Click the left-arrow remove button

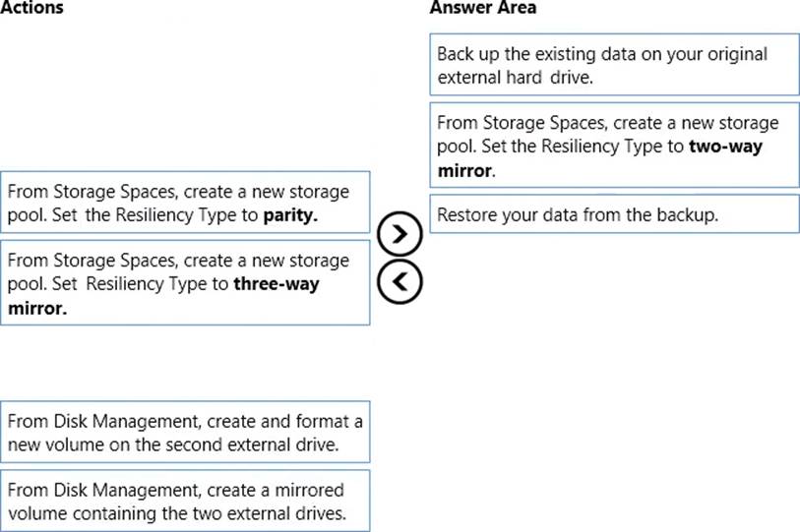pos(399,281)
